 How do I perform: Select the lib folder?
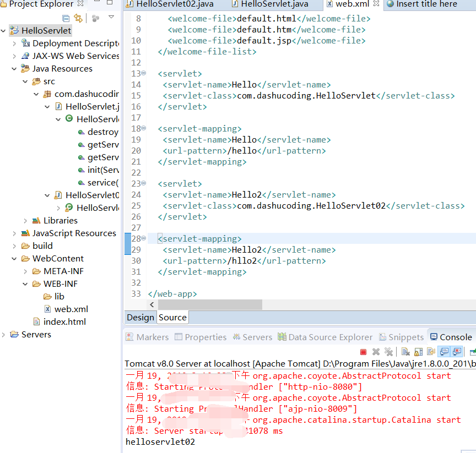click(59, 297)
